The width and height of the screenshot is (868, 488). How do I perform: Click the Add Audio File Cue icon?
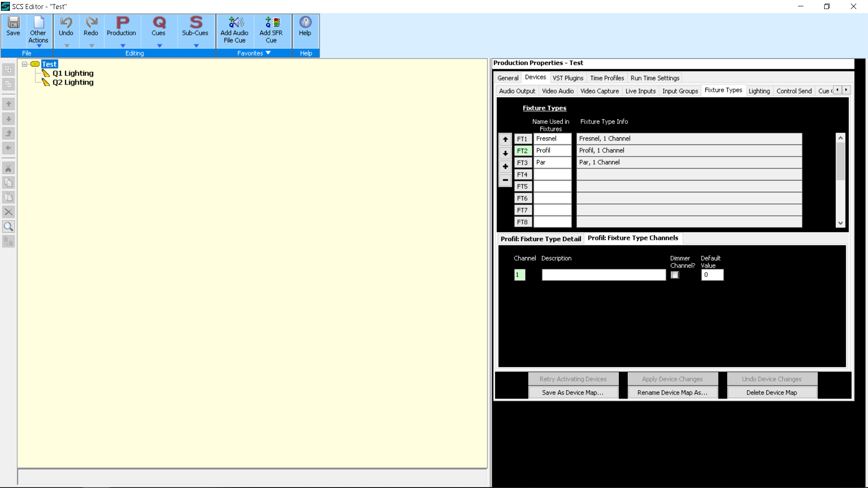click(235, 23)
